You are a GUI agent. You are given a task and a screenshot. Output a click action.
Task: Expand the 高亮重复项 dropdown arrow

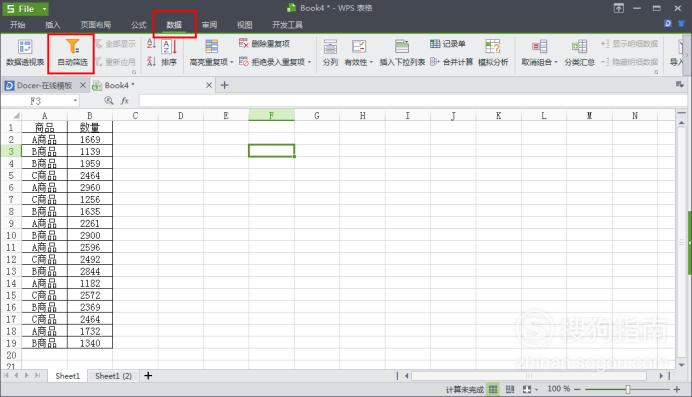click(x=231, y=62)
